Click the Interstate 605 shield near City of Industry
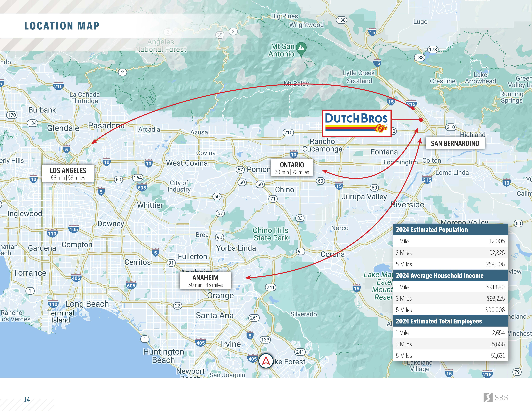Viewport: 532px width, 411px height. 142,187
